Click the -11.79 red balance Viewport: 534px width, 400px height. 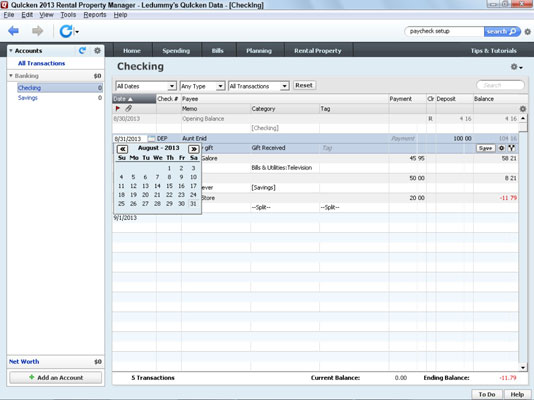tap(508, 198)
